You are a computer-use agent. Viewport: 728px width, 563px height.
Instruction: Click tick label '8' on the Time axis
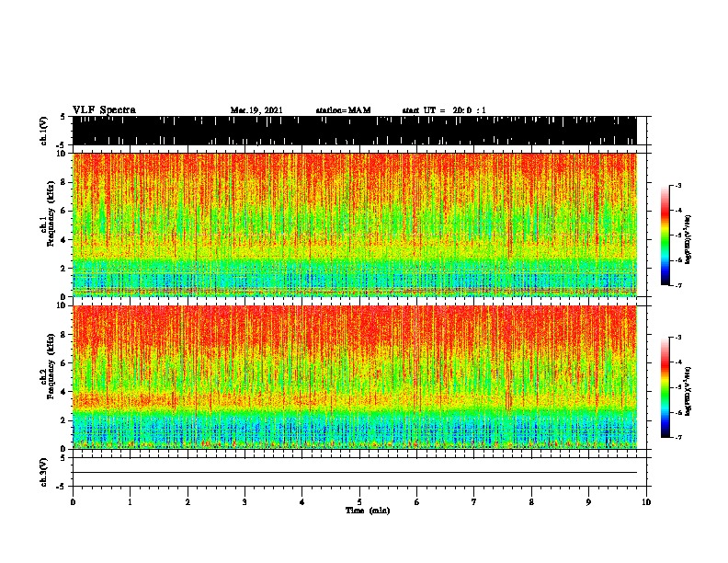(531, 502)
